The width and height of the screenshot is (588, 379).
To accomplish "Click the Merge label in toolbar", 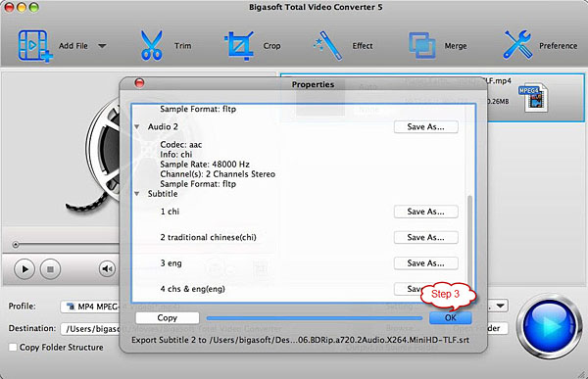I will coord(456,46).
